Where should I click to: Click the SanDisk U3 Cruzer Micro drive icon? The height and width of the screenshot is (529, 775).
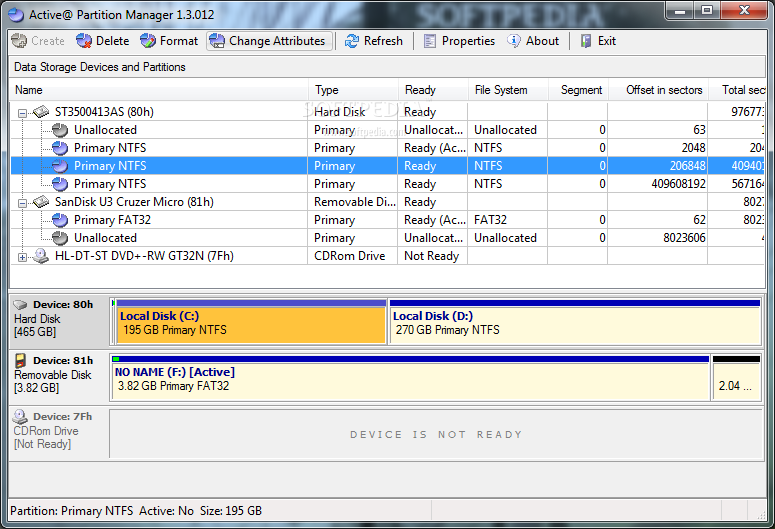[41, 202]
